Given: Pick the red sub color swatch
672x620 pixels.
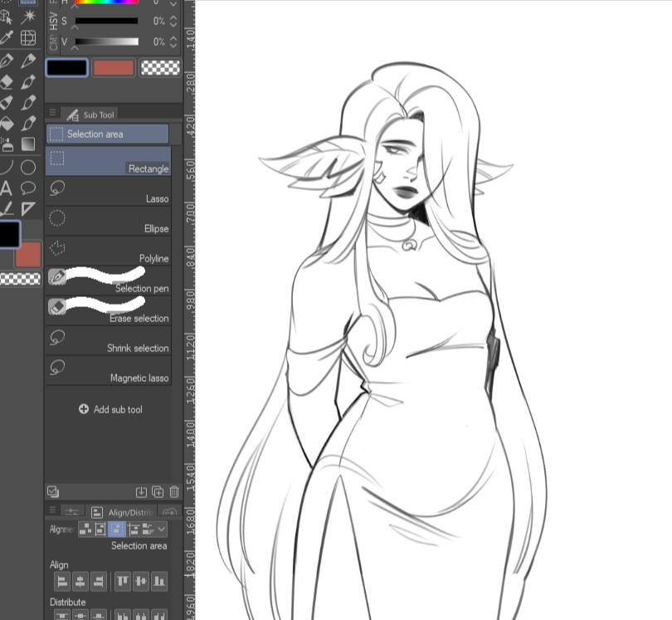Looking at the screenshot, I should 114,68.
